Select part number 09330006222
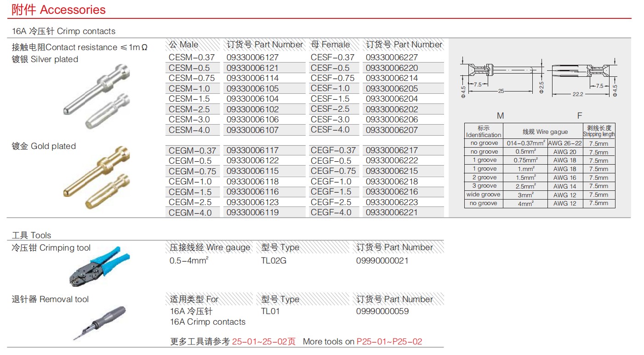Image resolution: width=644 pixels, height=355 pixels. (392, 161)
